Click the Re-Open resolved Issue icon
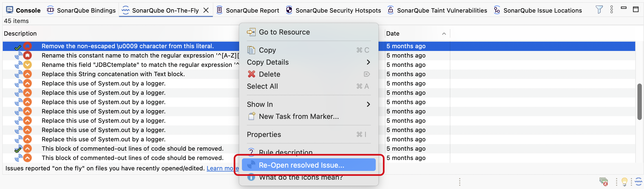This screenshot has height=189, width=644. [251, 165]
